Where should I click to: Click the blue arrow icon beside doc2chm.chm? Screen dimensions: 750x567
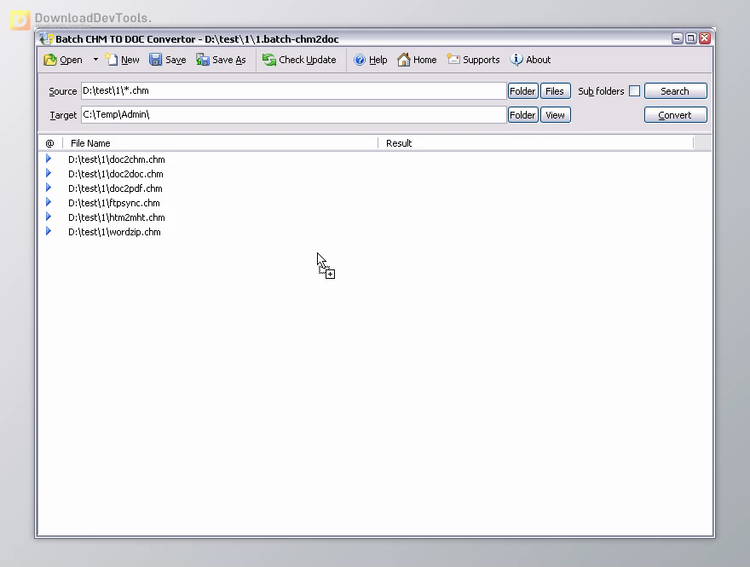[x=48, y=158]
